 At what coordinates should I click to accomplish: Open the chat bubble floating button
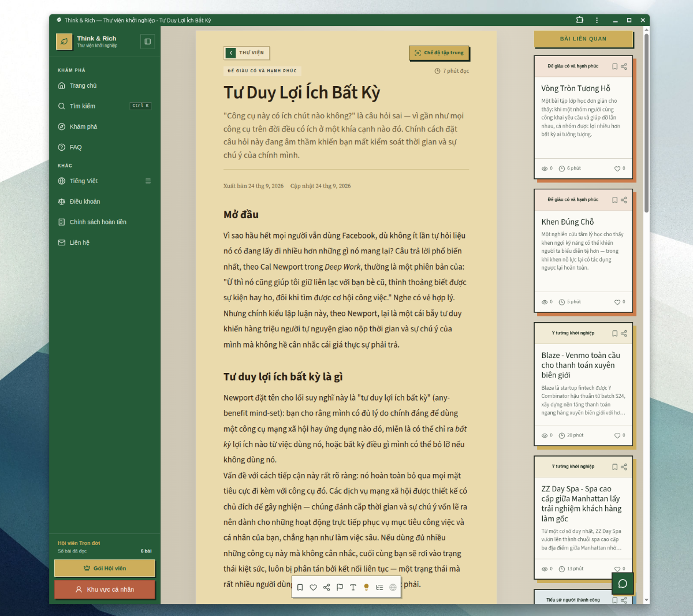pyautogui.click(x=623, y=584)
